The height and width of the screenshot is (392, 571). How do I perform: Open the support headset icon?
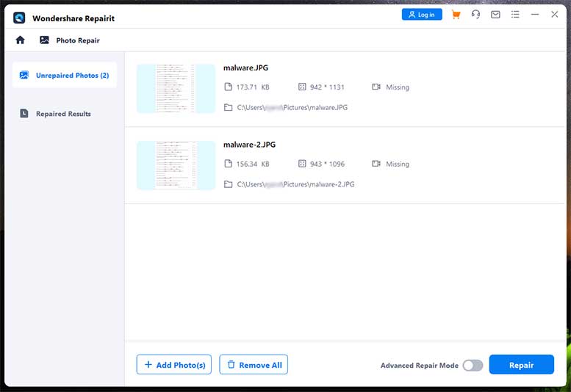coord(475,15)
